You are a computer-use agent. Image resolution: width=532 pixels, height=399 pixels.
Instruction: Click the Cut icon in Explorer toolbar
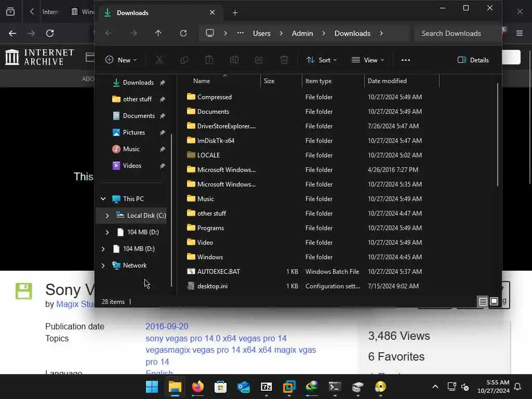point(159,60)
